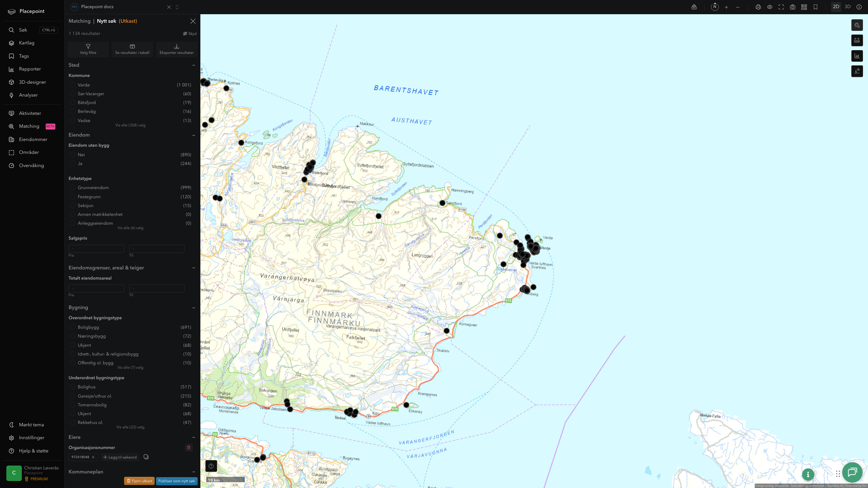868x488 pixels.
Task: Delete Organisasjonsnummer filter with trash icon
Action: point(189,448)
